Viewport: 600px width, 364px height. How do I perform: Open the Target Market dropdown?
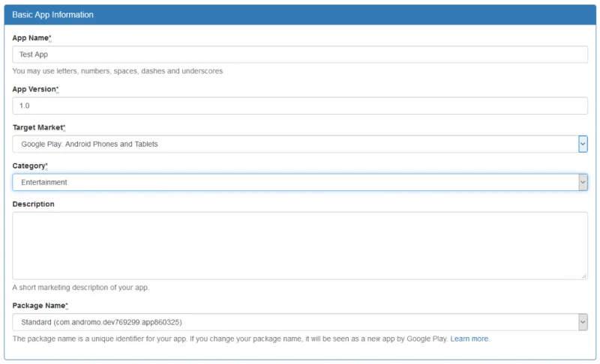pyautogui.click(x=299, y=144)
